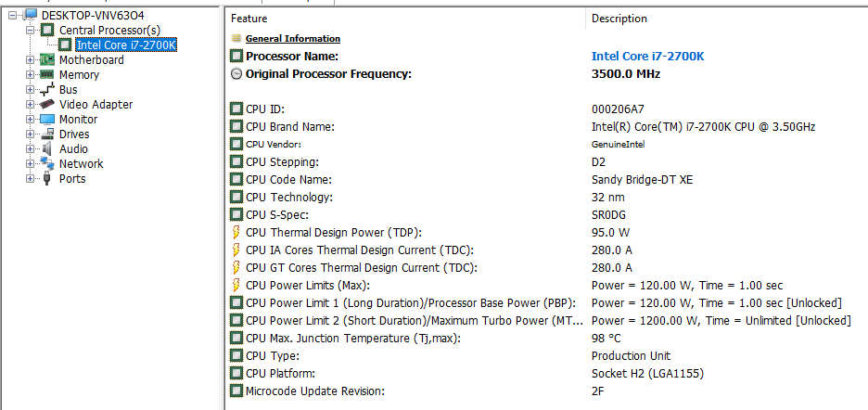The width and height of the screenshot is (868, 410).
Task: Click the Socket H2 (LGA1155) value
Action: [x=647, y=374]
